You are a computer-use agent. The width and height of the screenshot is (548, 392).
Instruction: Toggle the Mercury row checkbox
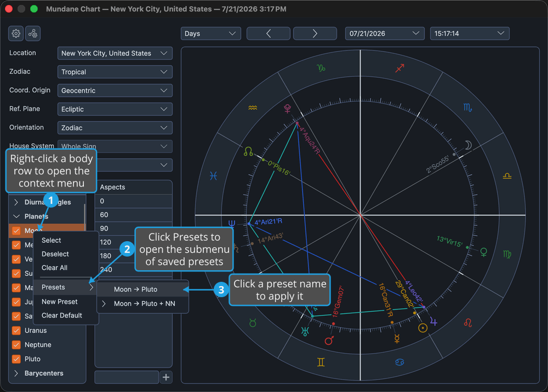tap(16, 245)
